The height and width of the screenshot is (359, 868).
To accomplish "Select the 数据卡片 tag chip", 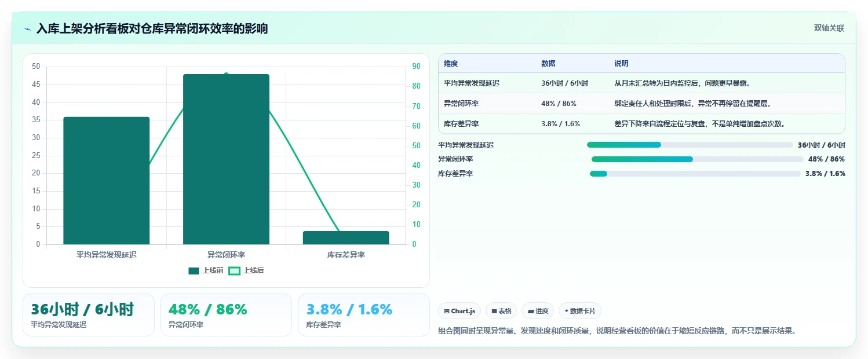I will (580, 311).
